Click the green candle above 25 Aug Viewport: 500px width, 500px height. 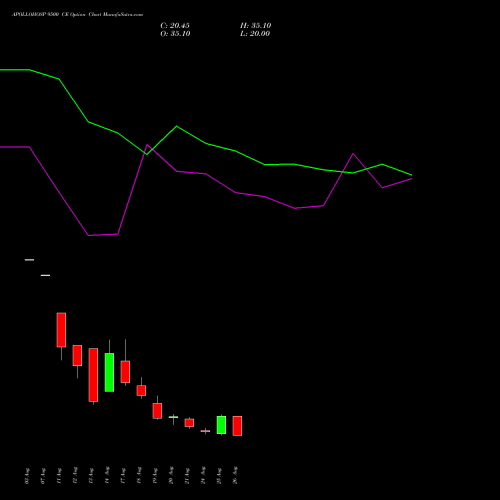(221, 425)
